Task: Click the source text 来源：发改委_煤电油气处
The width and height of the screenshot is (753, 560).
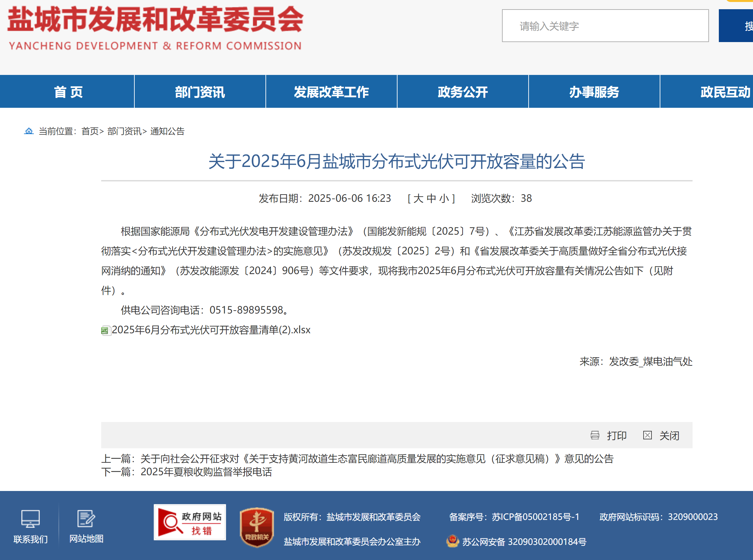Action: click(636, 362)
